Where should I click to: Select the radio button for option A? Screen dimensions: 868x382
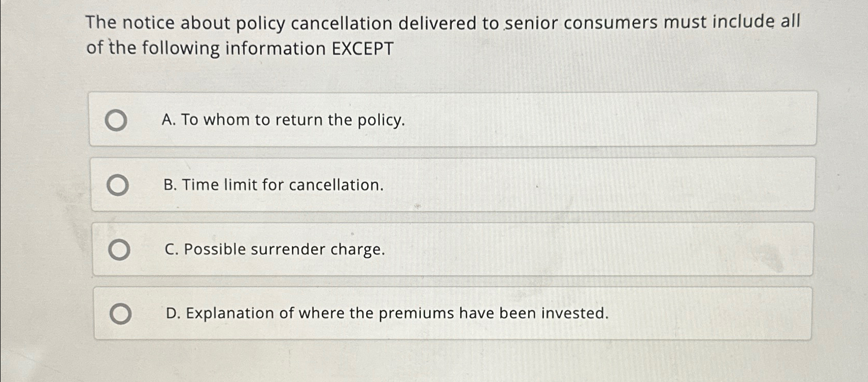118,120
